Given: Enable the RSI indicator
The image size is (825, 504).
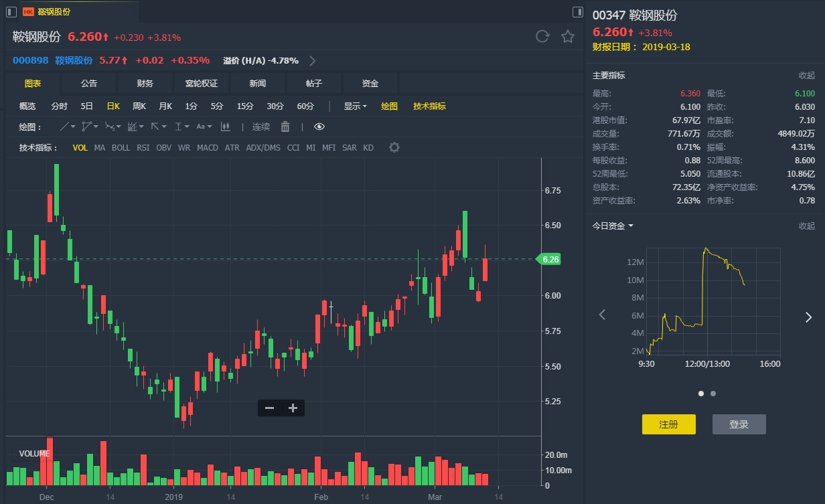Looking at the screenshot, I should (x=143, y=147).
